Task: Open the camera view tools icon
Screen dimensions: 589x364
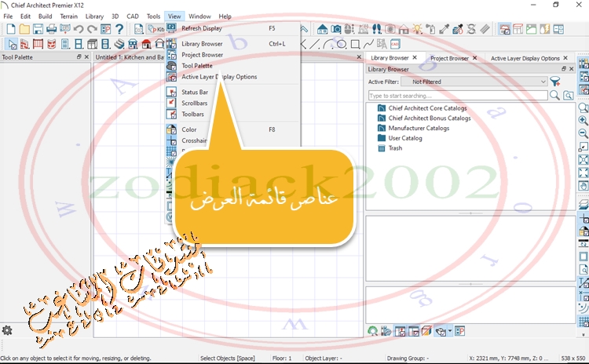Action: click(x=336, y=29)
